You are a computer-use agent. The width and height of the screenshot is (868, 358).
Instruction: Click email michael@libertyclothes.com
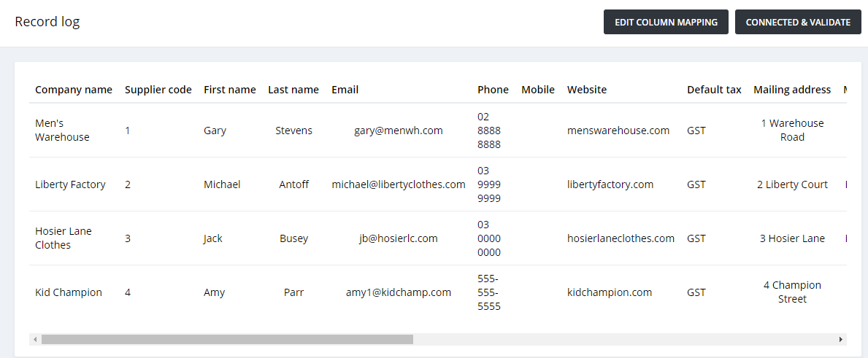pos(399,184)
